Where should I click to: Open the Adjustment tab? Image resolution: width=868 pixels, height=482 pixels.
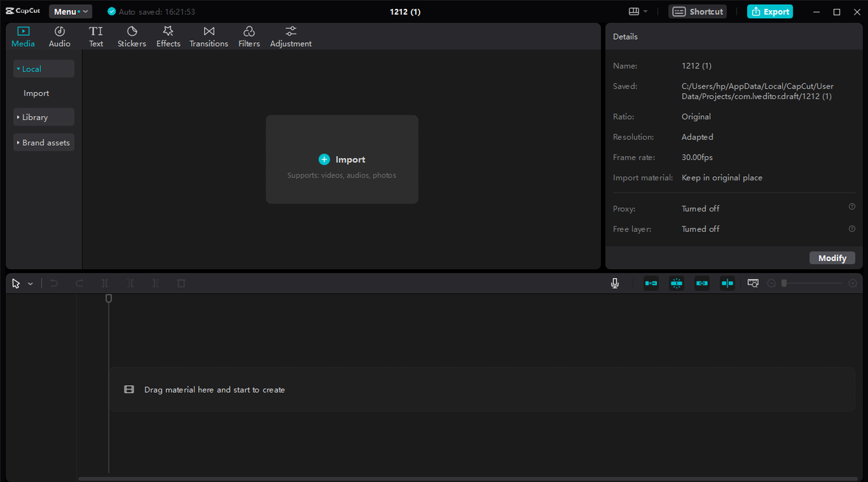(x=291, y=37)
